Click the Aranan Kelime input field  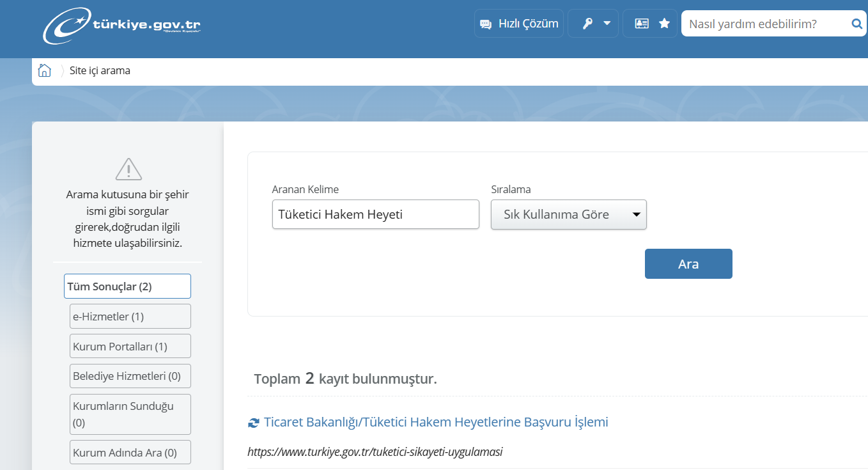(x=376, y=214)
